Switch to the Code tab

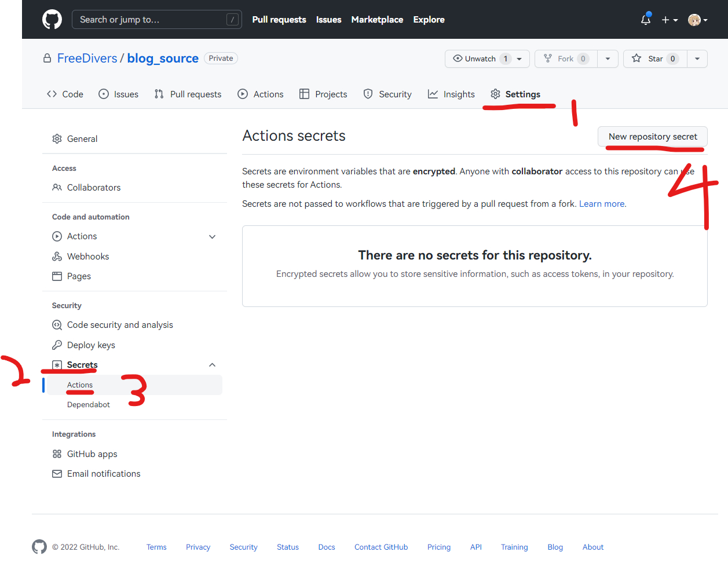[65, 94]
